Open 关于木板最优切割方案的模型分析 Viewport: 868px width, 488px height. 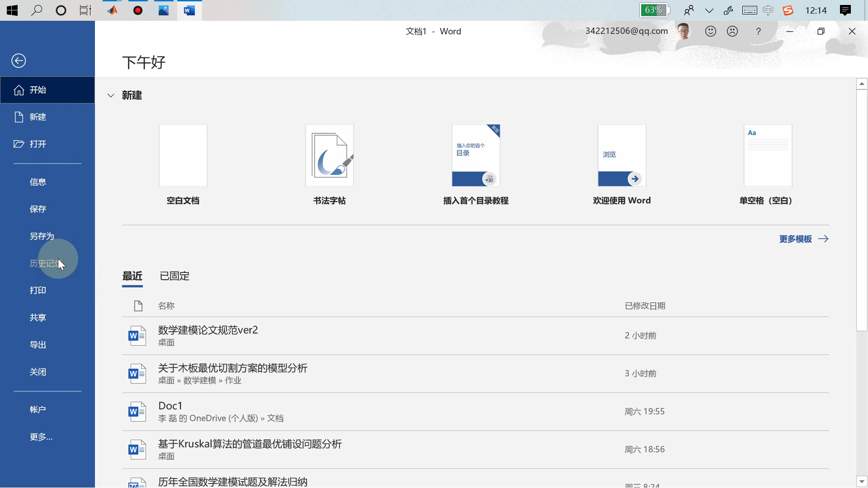tap(475, 374)
